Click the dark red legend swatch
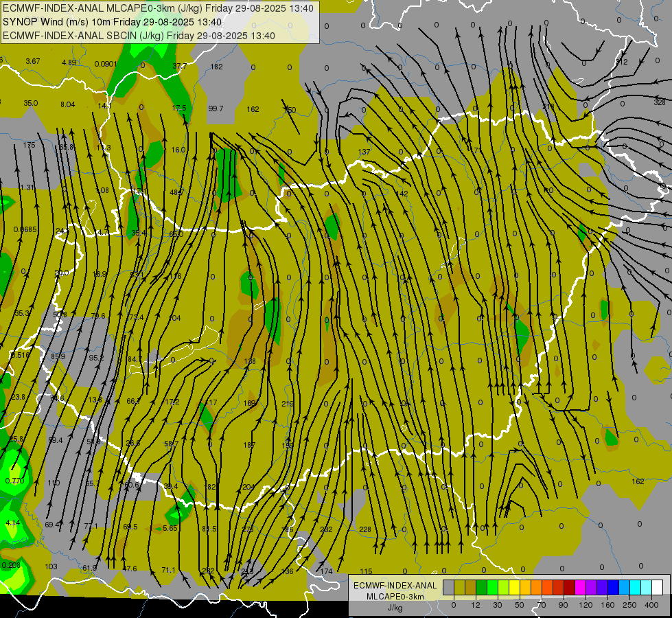Viewport: 672px width, 618px height. 570,588
